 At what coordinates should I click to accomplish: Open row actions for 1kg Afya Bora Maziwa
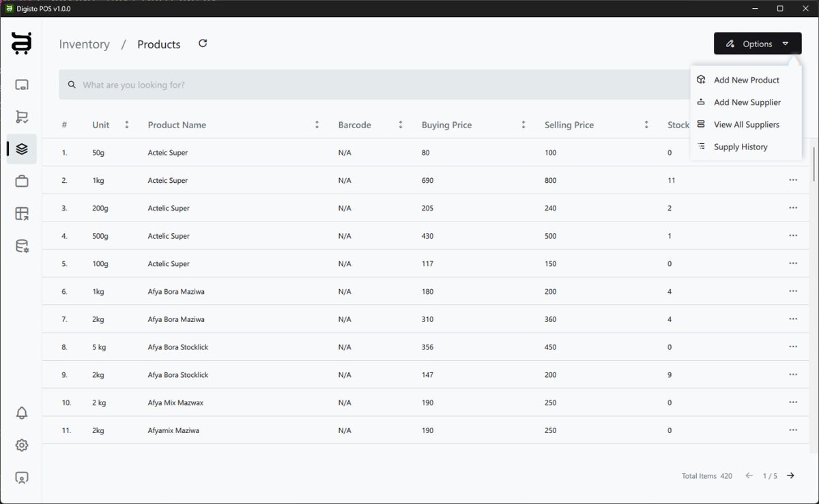coord(793,291)
